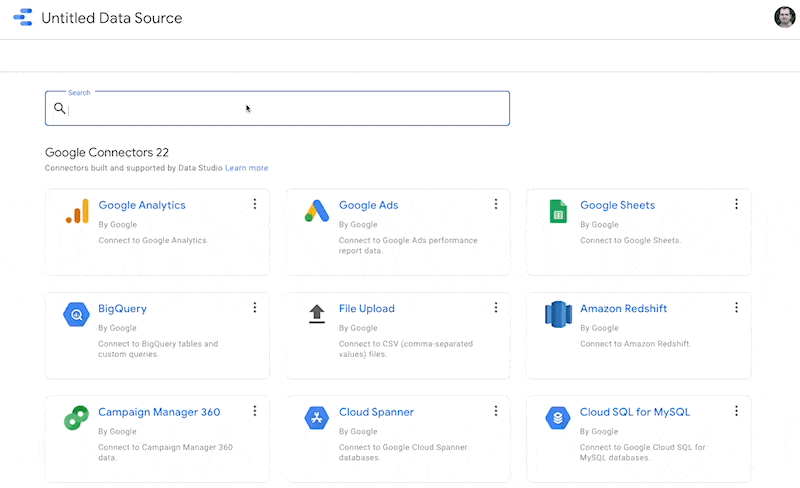Image resolution: width=800 pixels, height=488 pixels.
Task: Click the green Google Sheets icon
Action: (x=558, y=211)
